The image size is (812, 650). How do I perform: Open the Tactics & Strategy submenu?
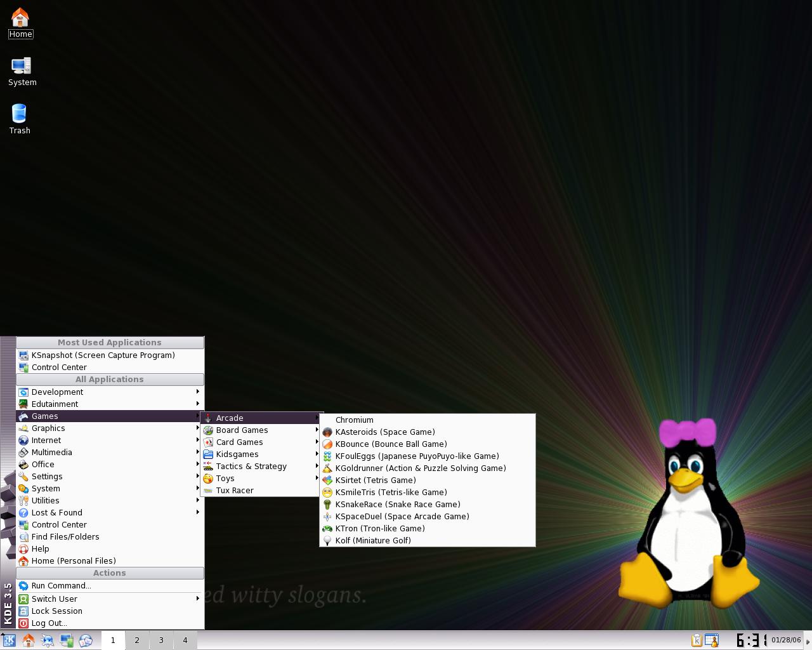[261, 467]
